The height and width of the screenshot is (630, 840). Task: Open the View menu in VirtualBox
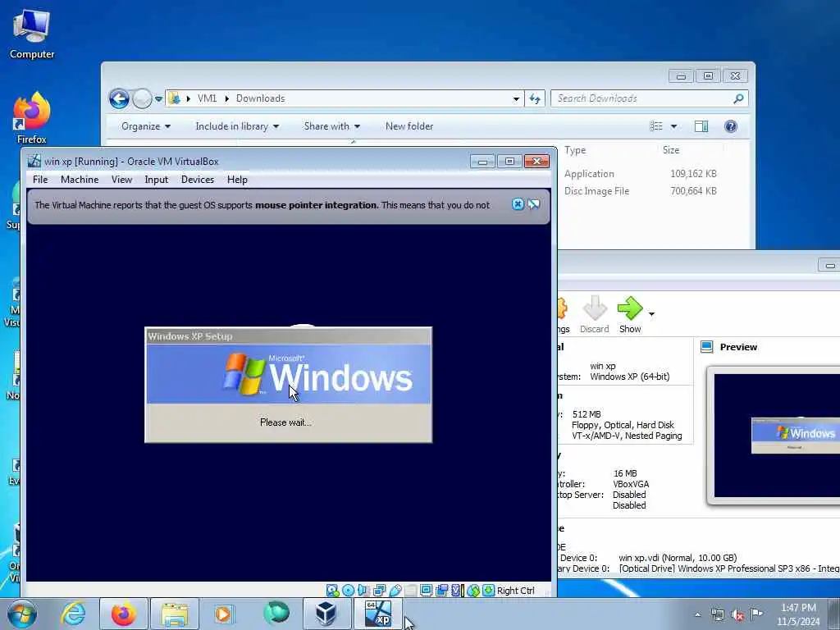click(121, 180)
